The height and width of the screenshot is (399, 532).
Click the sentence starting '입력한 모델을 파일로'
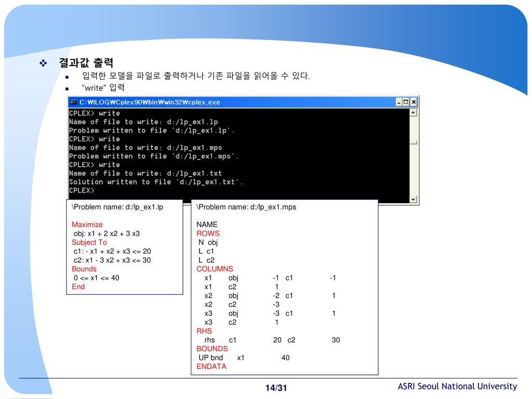pyautogui.click(x=196, y=75)
